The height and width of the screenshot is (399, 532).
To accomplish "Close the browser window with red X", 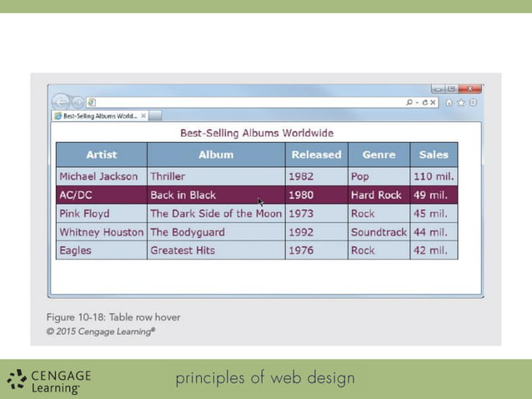I will 470,89.
